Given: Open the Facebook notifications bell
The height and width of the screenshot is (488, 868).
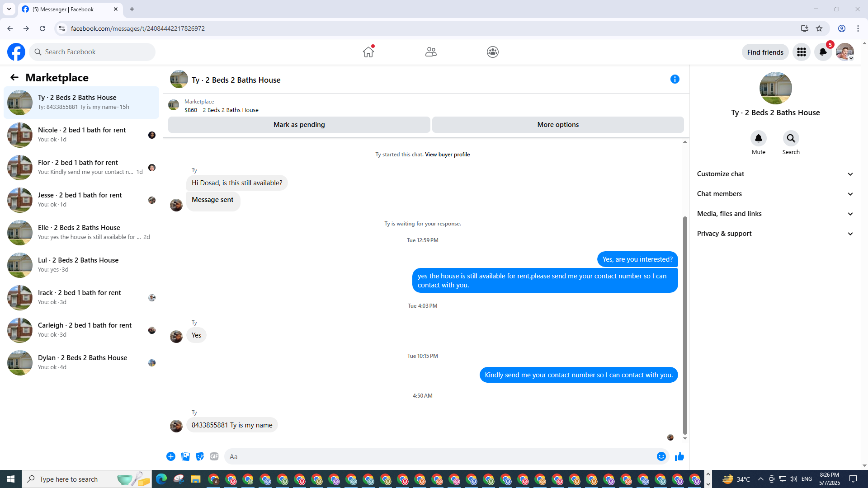Looking at the screenshot, I should pyautogui.click(x=823, y=52).
